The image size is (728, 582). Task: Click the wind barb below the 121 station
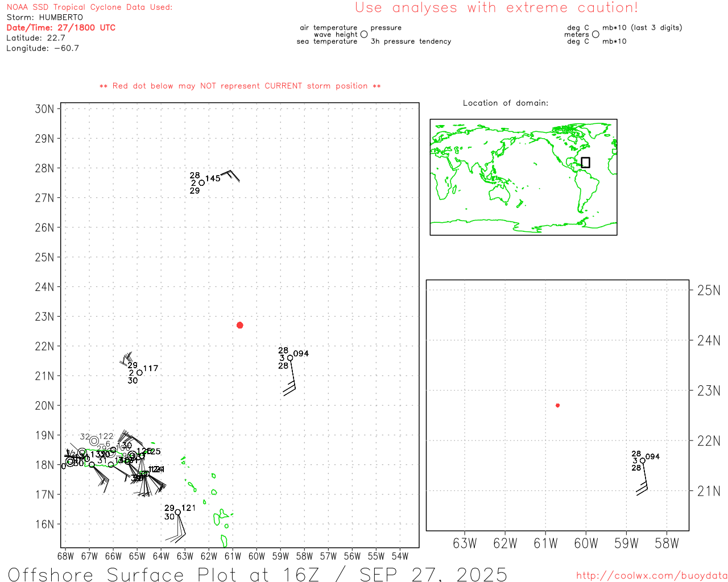tap(177, 529)
